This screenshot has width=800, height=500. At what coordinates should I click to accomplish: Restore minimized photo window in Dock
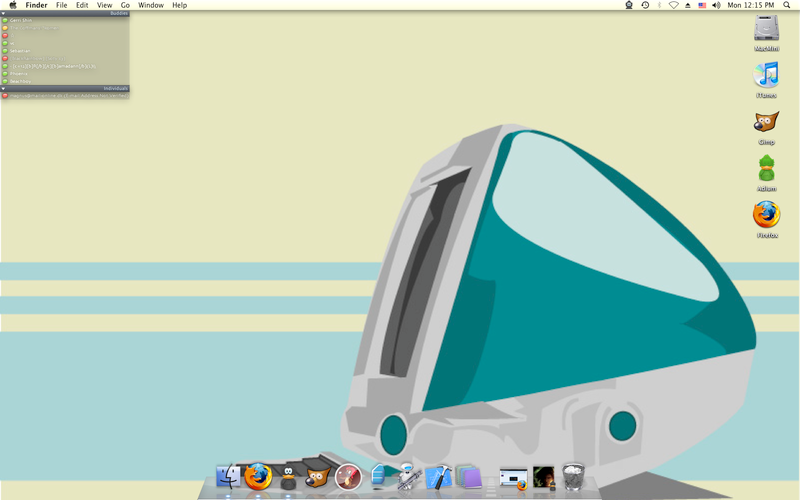(x=544, y=478)
